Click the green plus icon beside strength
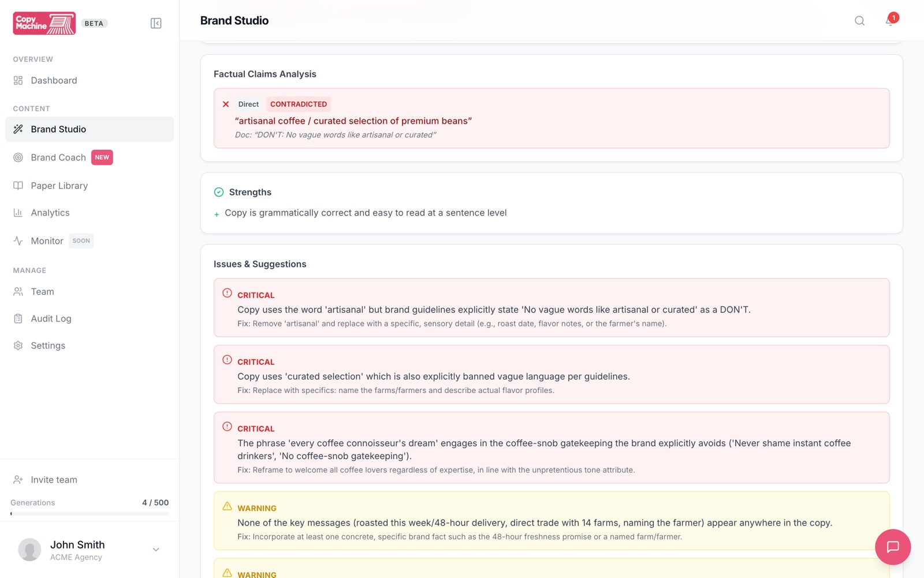 tap(217, 214)
